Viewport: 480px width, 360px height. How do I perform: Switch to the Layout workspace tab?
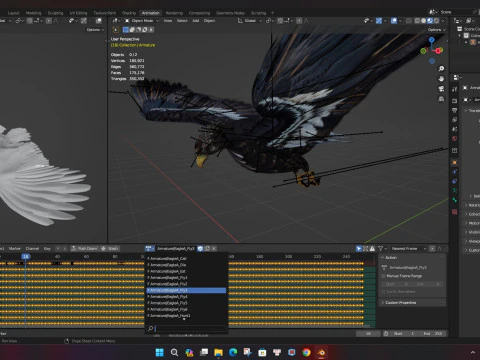pyautogui.click(x=13, y=13)
